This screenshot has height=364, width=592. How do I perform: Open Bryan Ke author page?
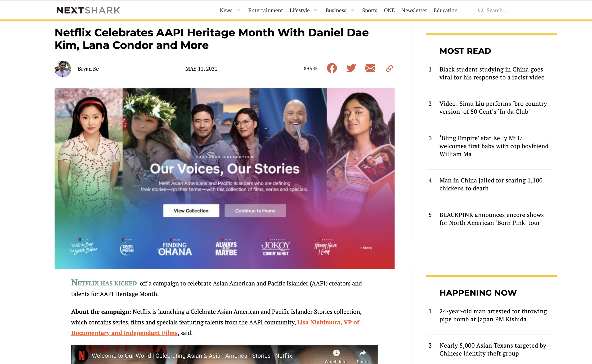tap(88, 69)
